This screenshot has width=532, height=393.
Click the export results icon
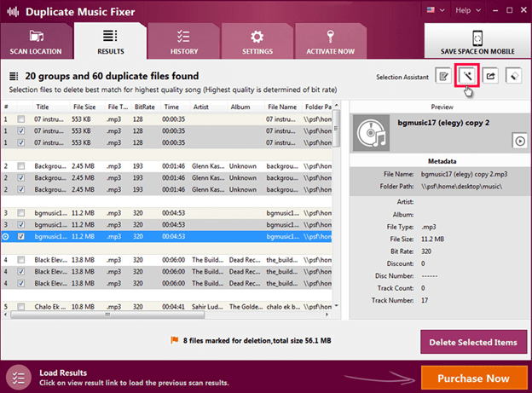(x=490, y=76)
